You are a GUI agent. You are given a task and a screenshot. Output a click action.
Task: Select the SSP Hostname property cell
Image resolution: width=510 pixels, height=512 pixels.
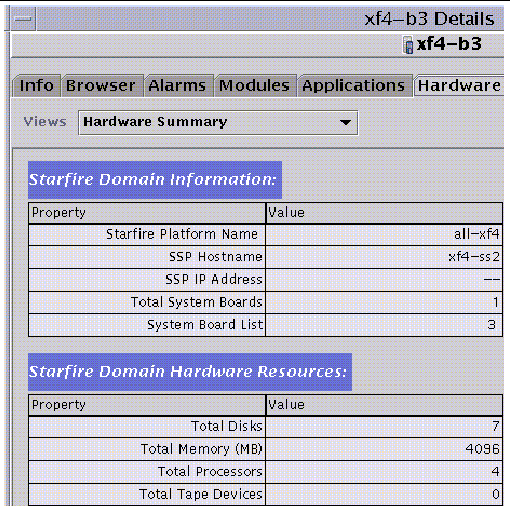pos(147,257)
